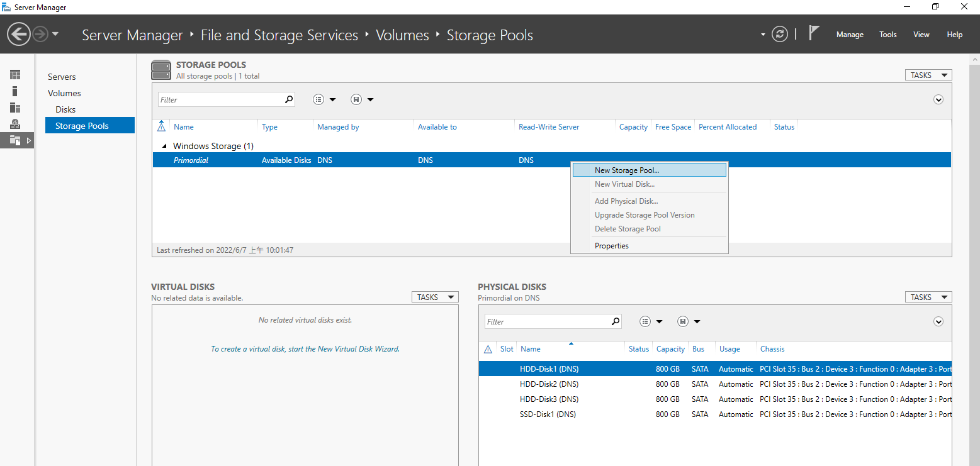Open the View menu
980x466 pixels.
[921, 35]
